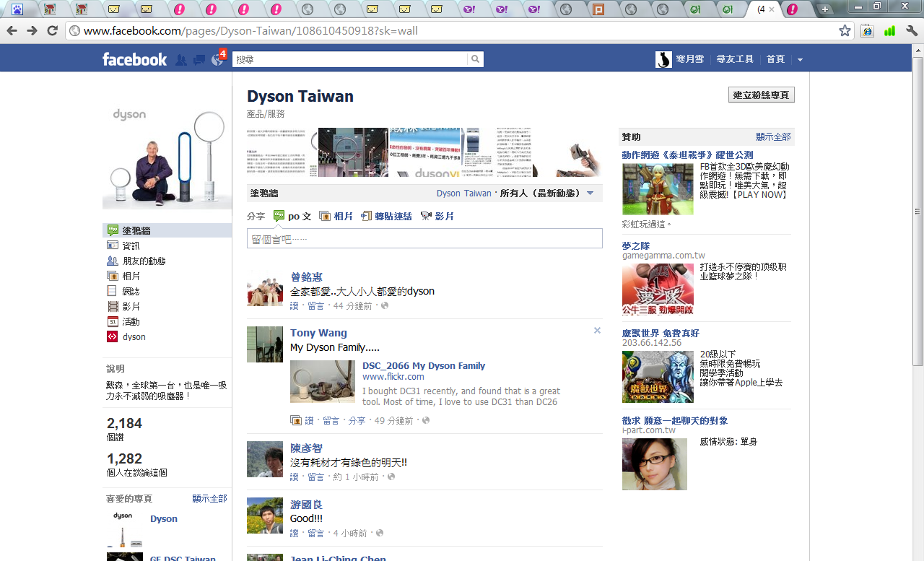Click the forward navigation arrow

pos(32,31)
